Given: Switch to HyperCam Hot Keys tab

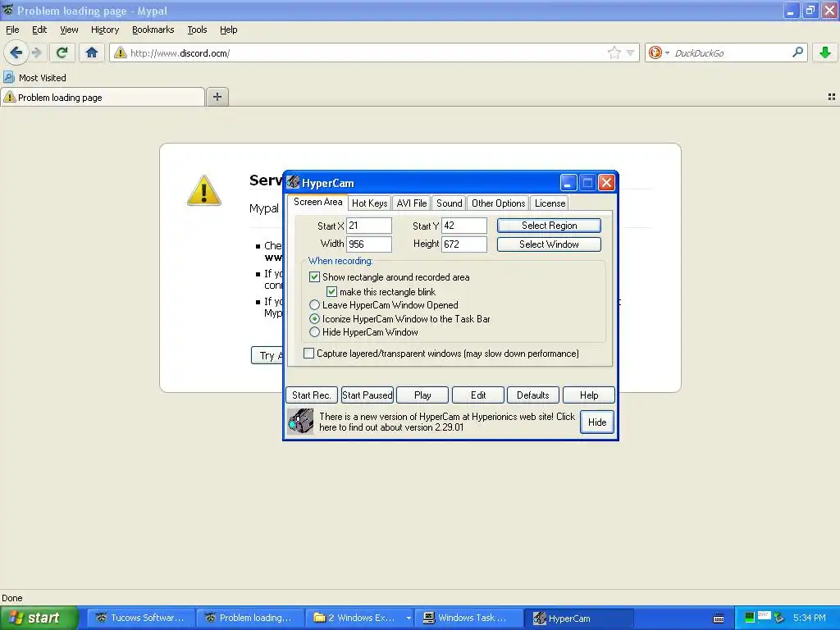Looking at the screenshot, I should click(x=370, y=203).
